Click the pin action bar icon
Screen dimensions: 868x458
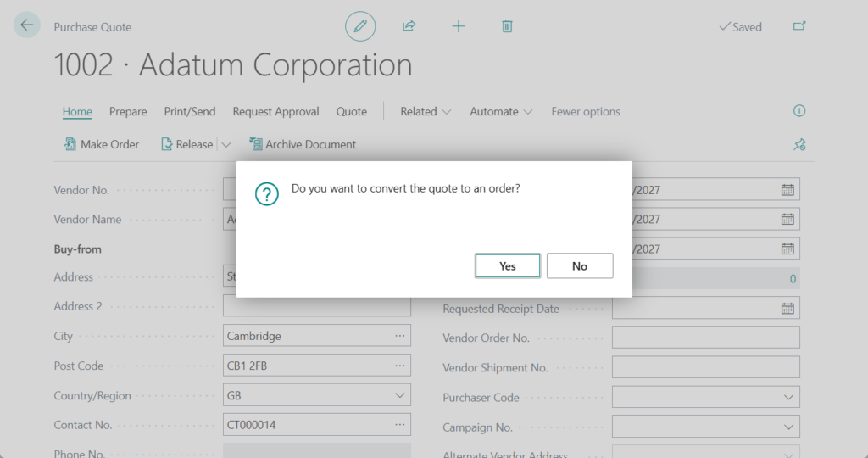click(x=798, y=145)
